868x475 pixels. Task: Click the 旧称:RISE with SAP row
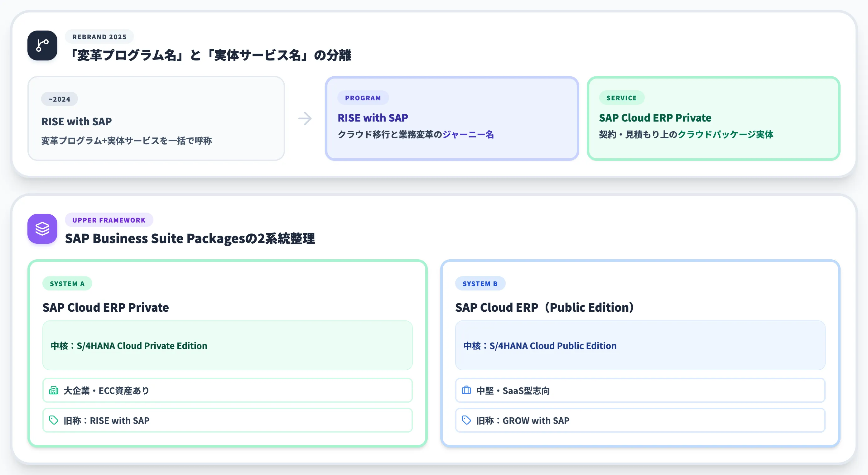pyautogui.click(x=228, y=420)
